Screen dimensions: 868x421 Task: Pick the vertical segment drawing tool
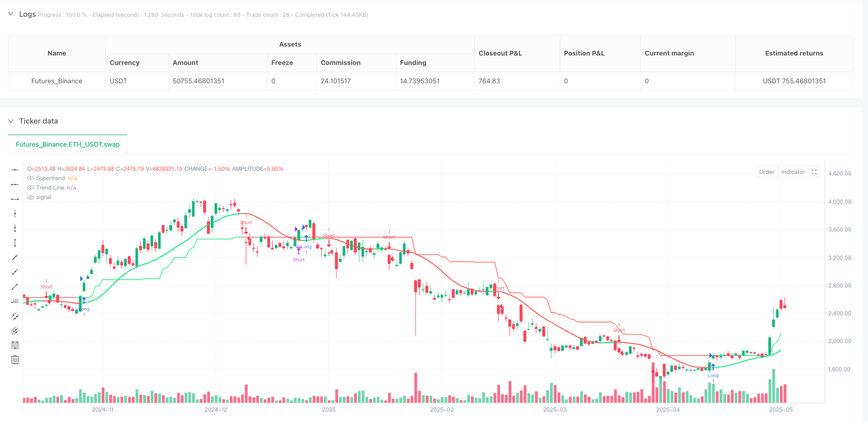click(15, 242)
